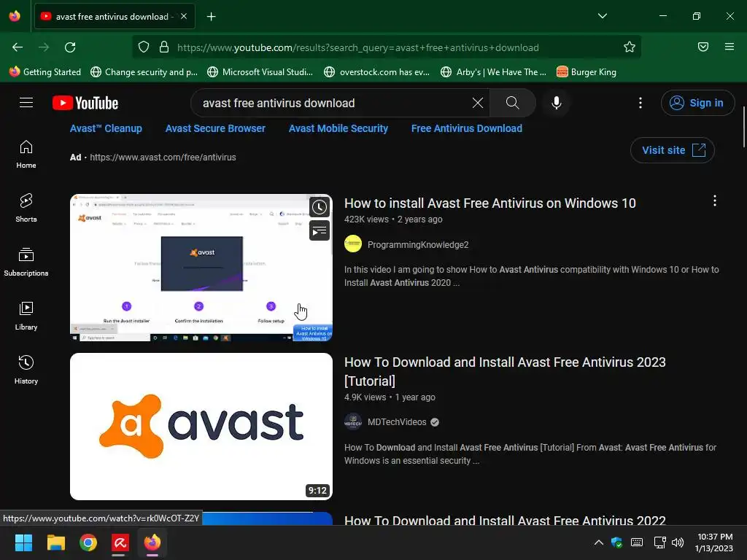Open Change security bookmark
The height and width of the screenshot is (560, 747).
(x=144, y=72)
